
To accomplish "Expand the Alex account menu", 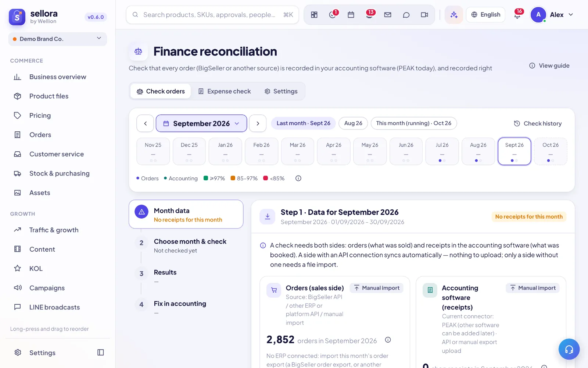I will pyautogui.click(x=552, y=15).
